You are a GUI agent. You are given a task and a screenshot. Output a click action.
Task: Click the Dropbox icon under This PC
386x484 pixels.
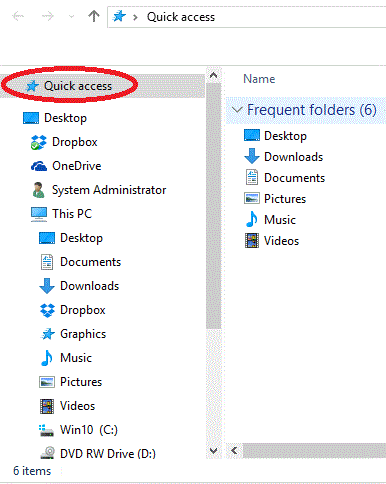tap(47, 310)
